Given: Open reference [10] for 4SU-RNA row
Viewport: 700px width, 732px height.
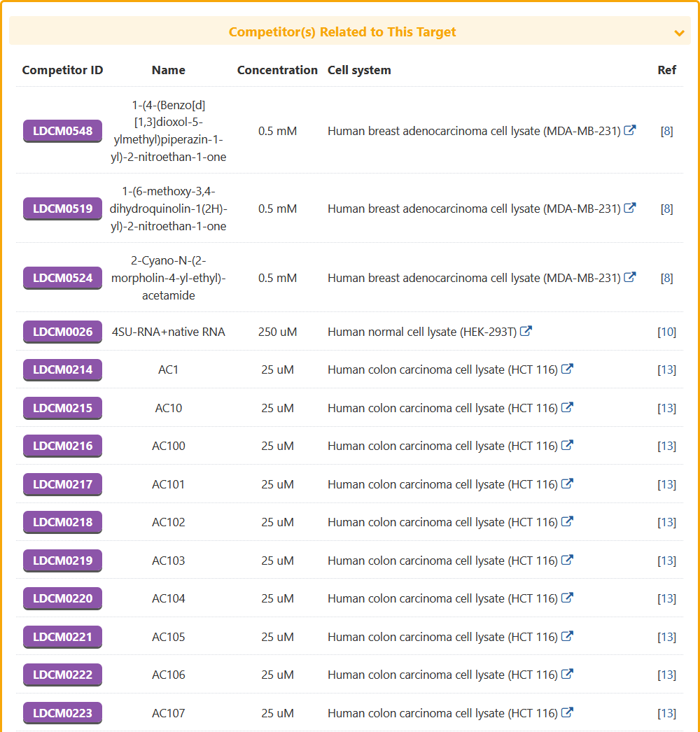Looking at the screenshot, I should [666, 332].
